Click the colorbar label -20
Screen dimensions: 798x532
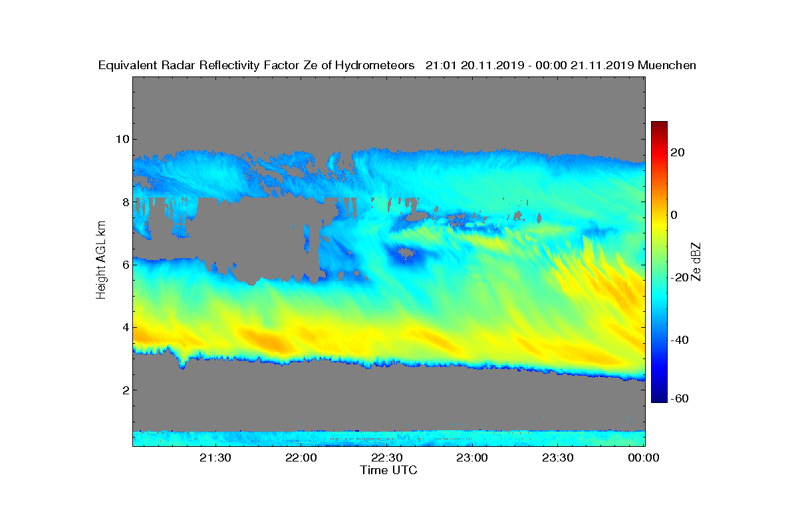[x=680, y=277]
